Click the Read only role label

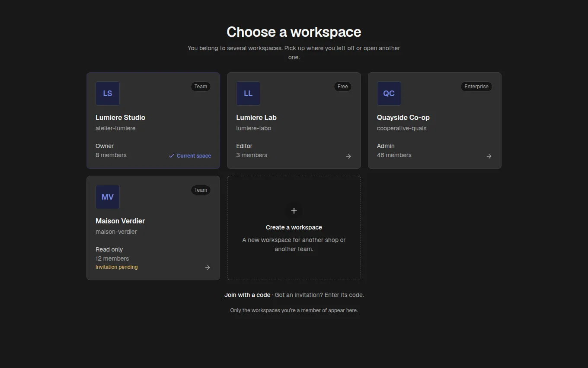(109, 249)
